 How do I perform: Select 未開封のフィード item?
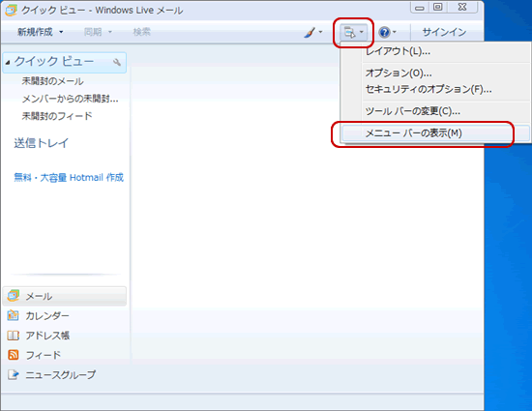click(x=57, y=116)
